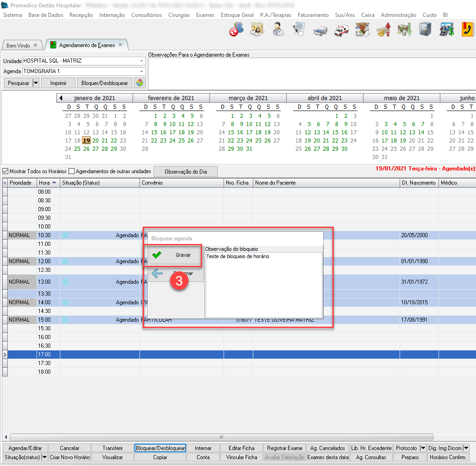Click the hospital bed toolbar icon
This screenshot has height=466, width=476.
[320, 30]
